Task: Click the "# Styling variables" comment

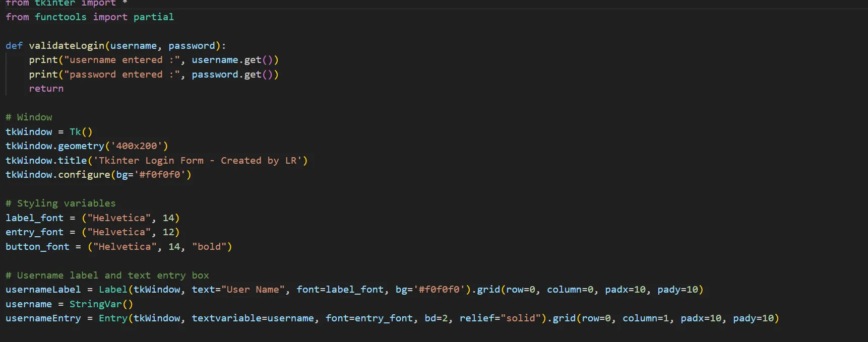Action: click(60, 203)
